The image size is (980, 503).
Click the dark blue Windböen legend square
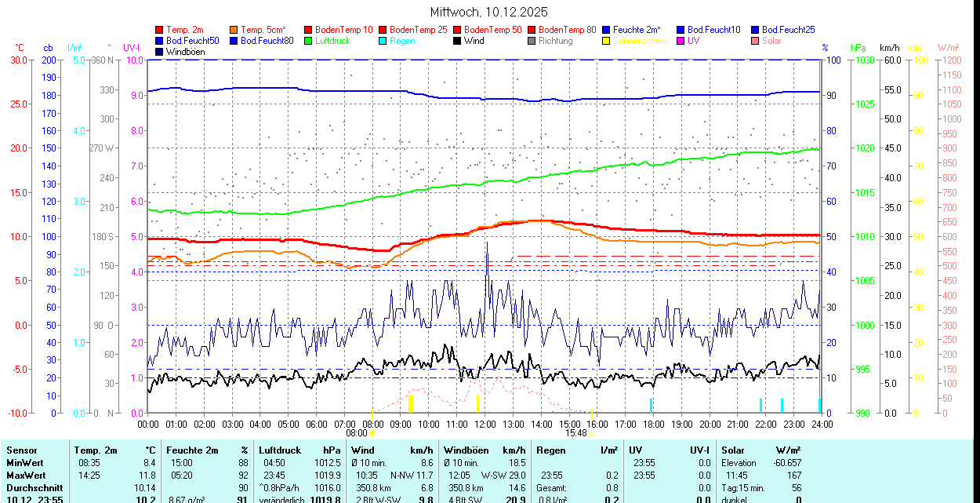[160, 52]
